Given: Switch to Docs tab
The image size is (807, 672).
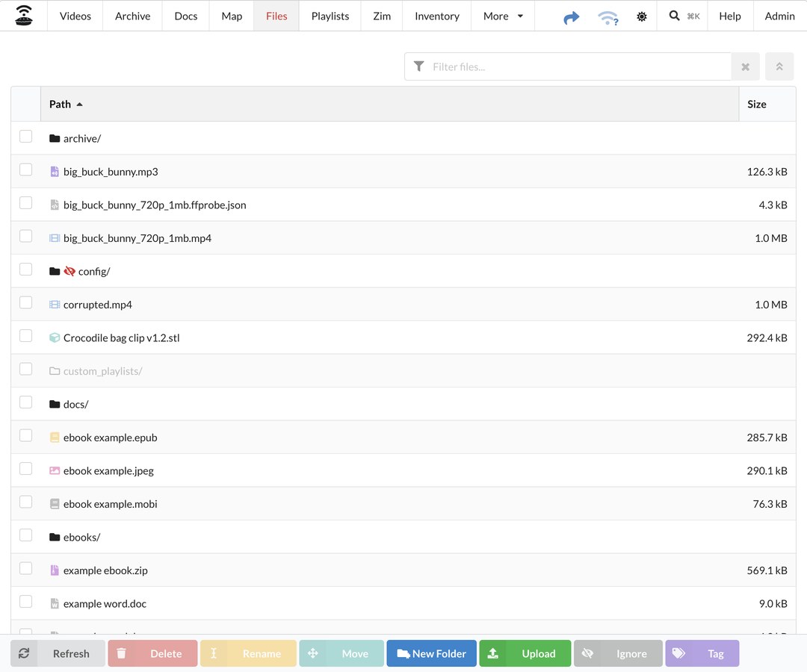Looking at the screenshot, I should point(186,16).
